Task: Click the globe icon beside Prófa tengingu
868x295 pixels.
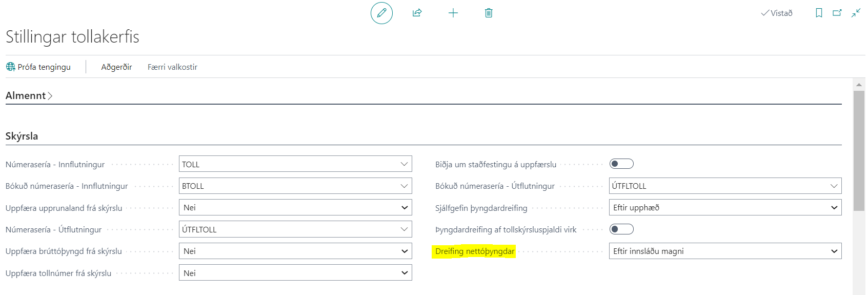Action: [x=10, y=67]
